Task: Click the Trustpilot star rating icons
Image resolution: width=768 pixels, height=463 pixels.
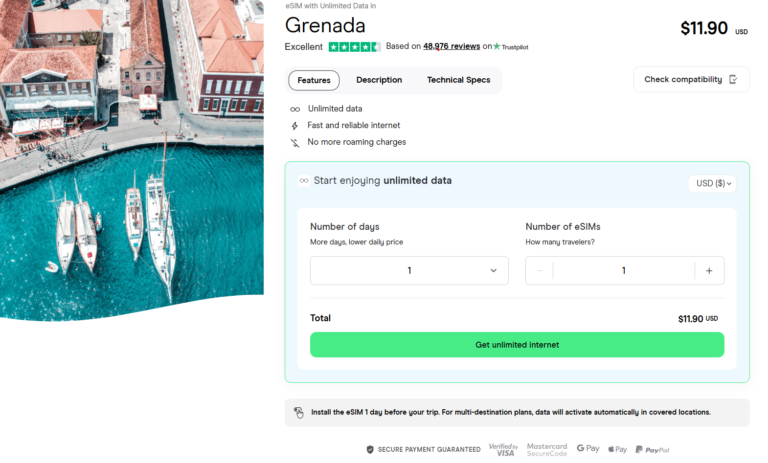Action: point(354,47)
